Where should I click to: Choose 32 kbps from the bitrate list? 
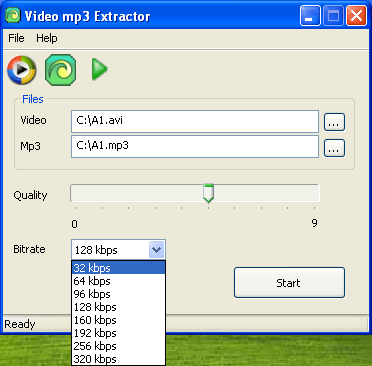coord(118,268)
